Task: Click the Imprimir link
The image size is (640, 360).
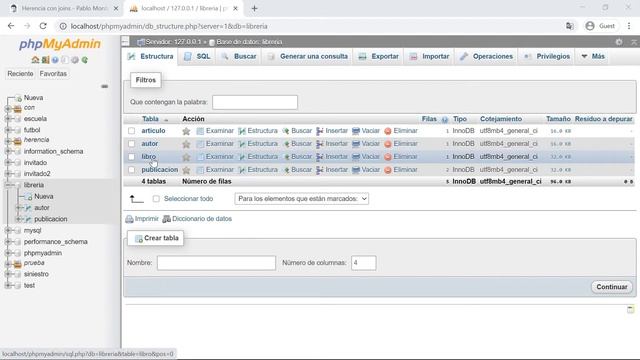Action: 142,219
